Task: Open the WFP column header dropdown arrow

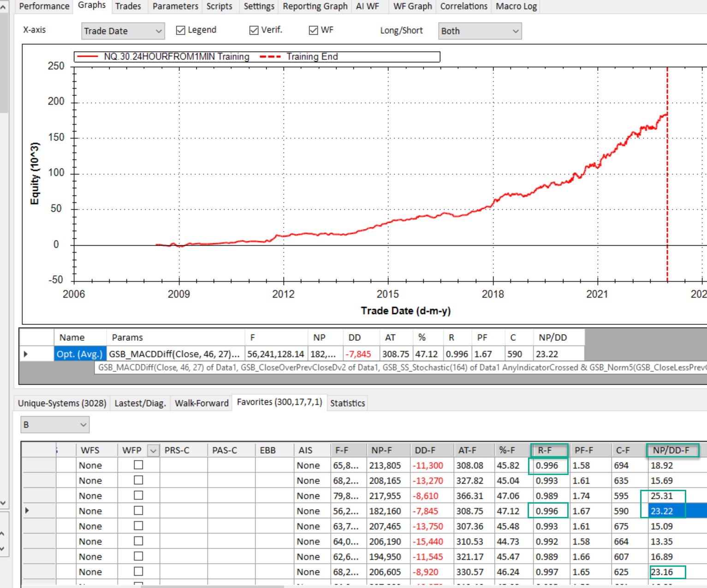Action: click(x=153, y=451)
